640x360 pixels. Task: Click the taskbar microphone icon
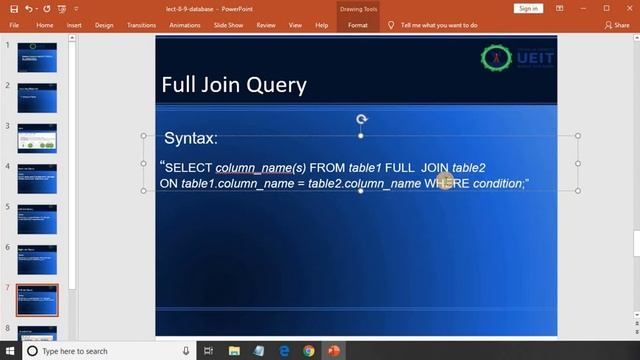tap(186, 351)
